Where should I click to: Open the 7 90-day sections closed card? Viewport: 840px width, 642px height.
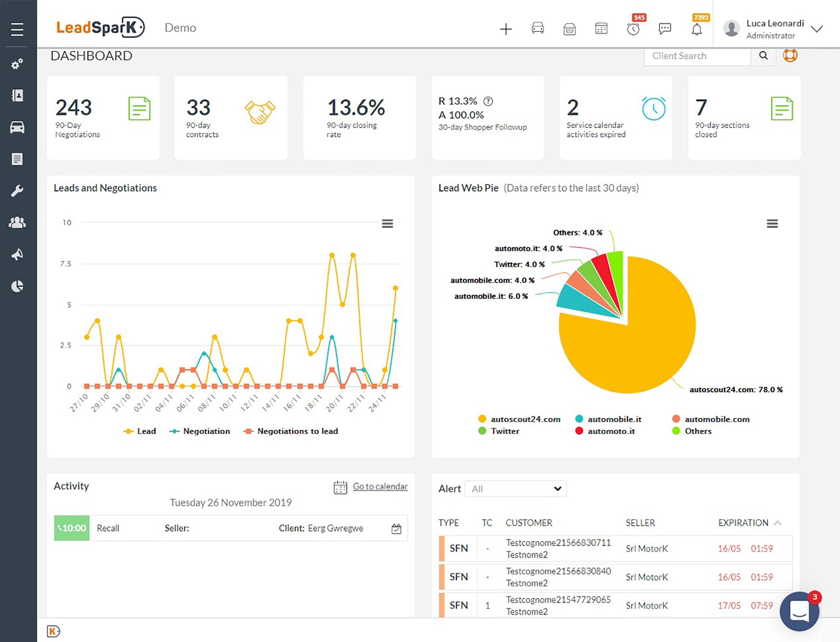745,118
